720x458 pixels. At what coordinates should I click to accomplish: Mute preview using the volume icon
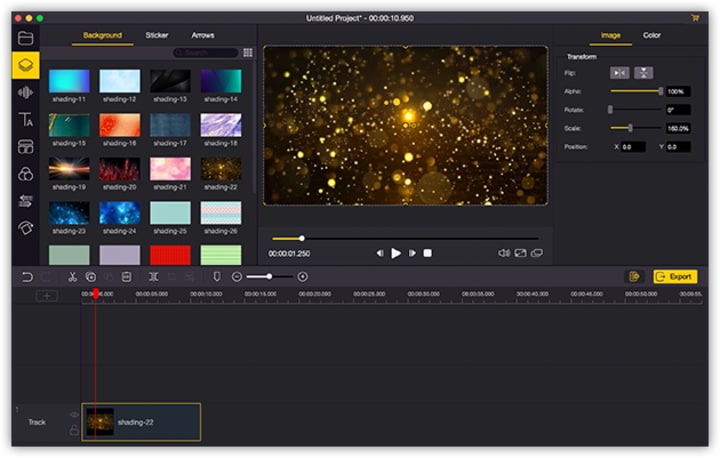tap(504, 253)
